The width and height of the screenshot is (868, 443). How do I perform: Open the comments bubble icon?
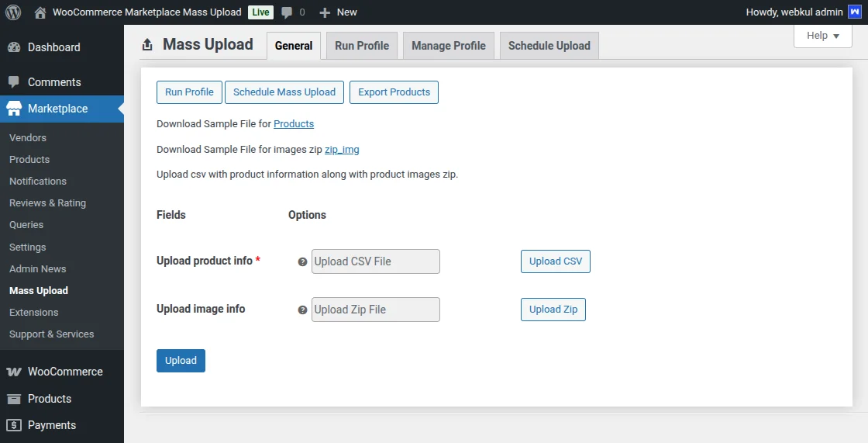pyautogui.click(x=288, y=12)
